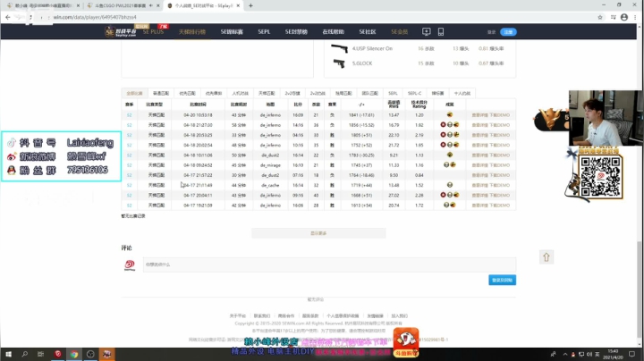Click the browser back arrow
Screen dimensions: 644x361
pos(8,17)
